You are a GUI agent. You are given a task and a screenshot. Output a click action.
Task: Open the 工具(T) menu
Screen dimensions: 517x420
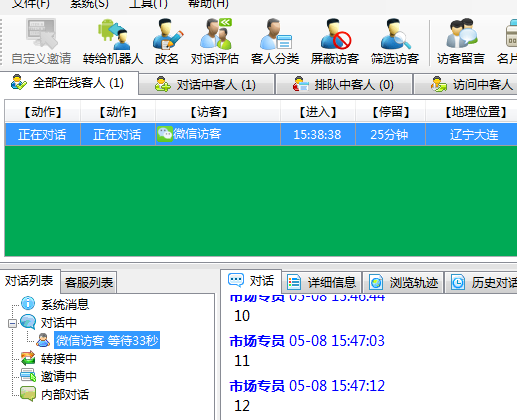coord(148,4)
